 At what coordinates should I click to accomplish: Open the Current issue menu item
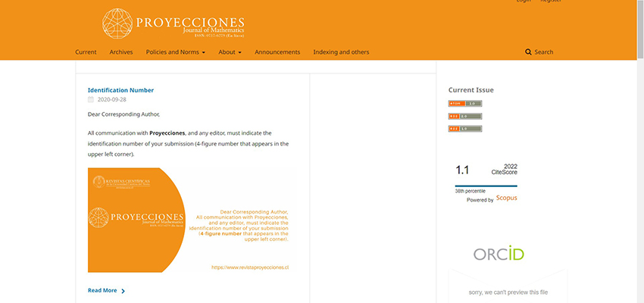(x=86, y=52)
